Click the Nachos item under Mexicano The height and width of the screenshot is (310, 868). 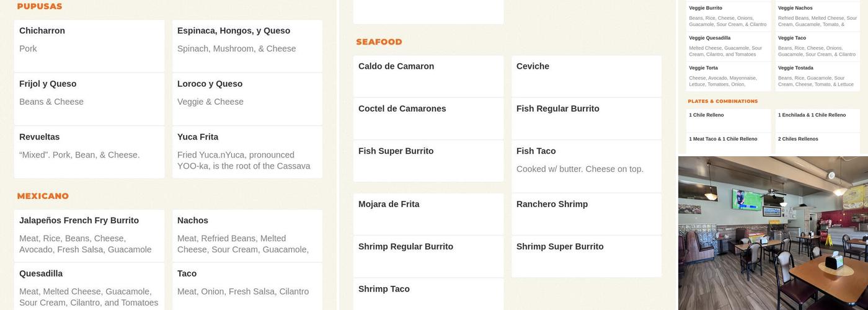point(247,236)
